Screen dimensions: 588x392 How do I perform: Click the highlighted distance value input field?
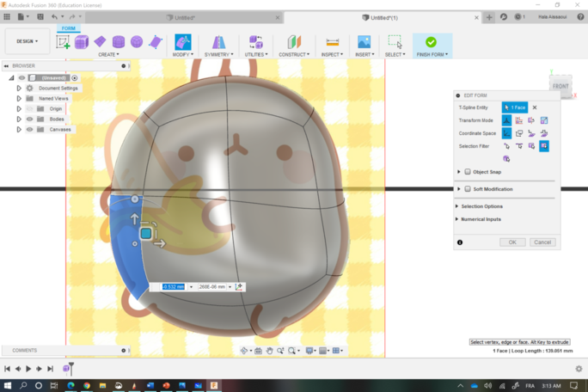tap(175, 286)
